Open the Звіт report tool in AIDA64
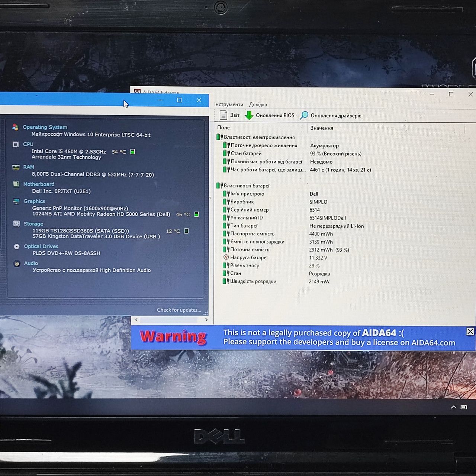Viewport: 476px width, 476px height. click(x=229, y=115)
